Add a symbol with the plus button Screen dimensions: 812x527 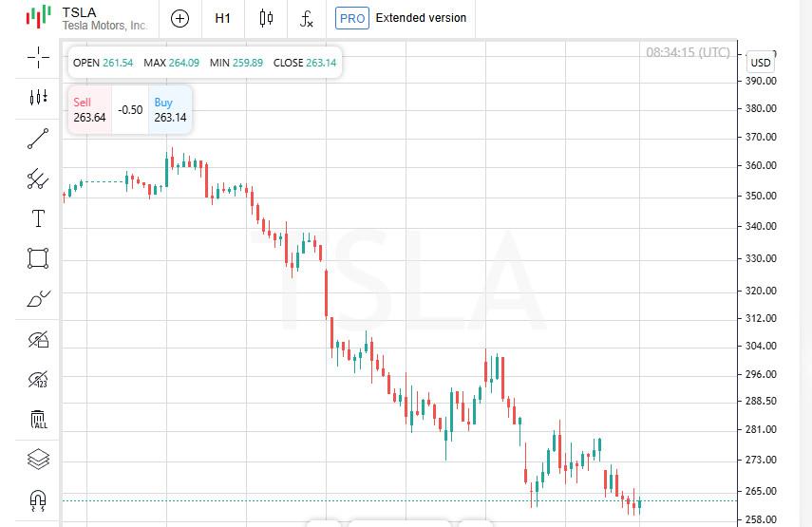[x=179, y=19]
